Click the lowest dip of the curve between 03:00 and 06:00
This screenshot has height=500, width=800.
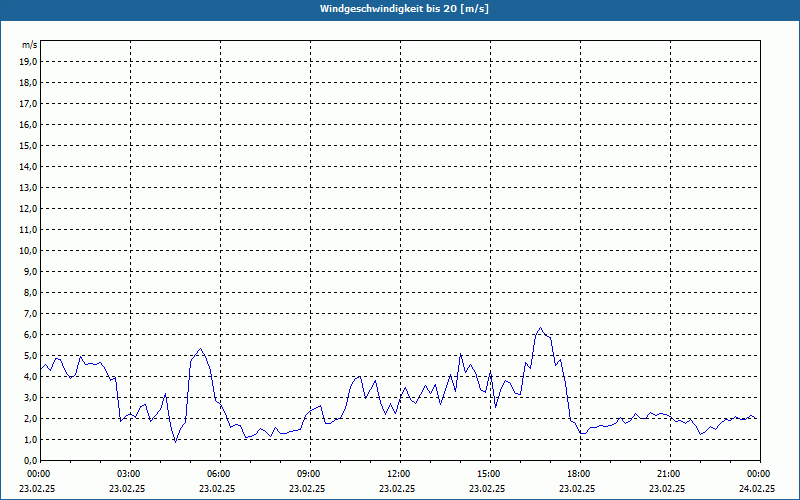[x=175, y=441]
